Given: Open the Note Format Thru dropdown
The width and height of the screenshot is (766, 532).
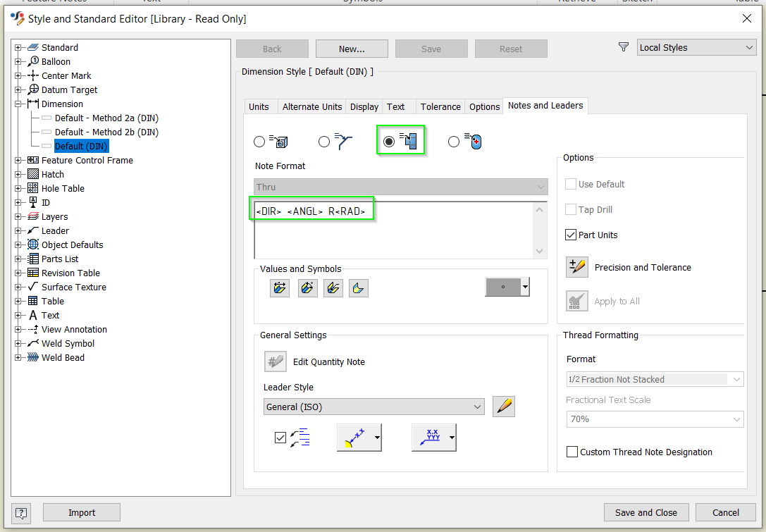Looking at the screenshot, I should (x=400, y=187).
